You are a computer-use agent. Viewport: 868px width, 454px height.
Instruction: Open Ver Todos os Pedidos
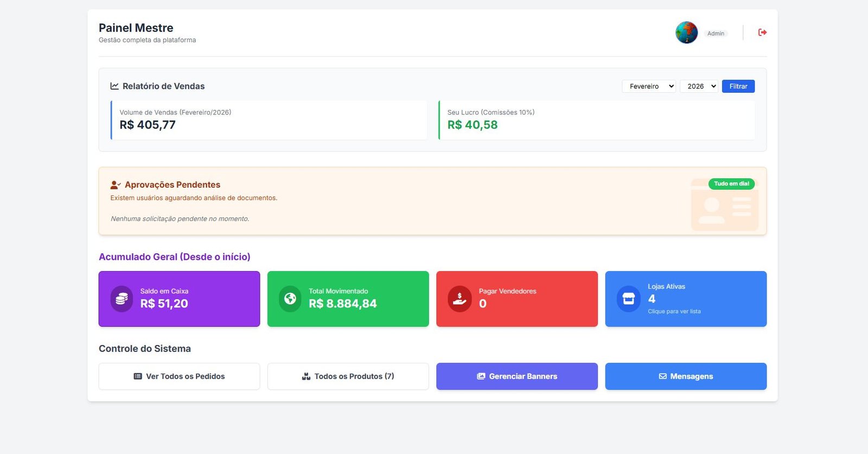click(179, 376)
